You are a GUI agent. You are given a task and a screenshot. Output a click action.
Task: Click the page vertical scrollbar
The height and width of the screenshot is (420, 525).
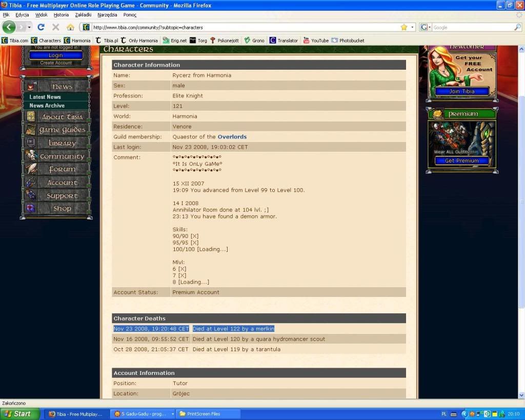pyautogui.click(x=521, y=201)
